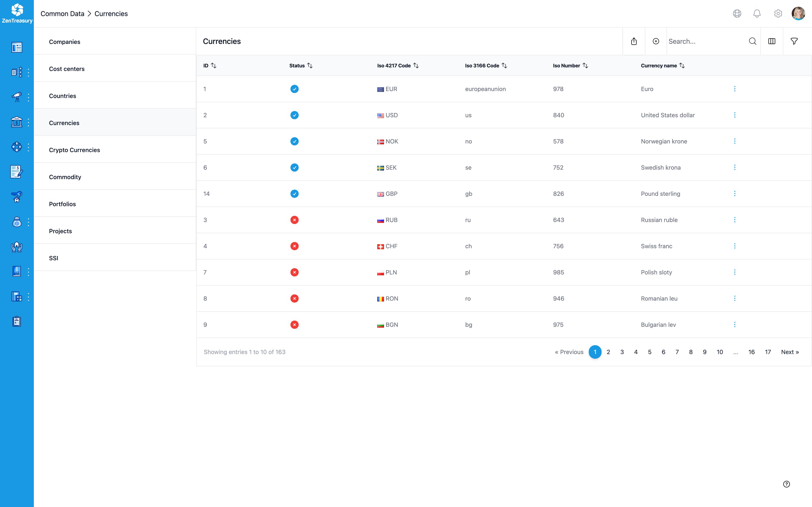The width and height of the screenshot is (812, 507).
Task: Select the bank icon in the sidebar
Action: 17,122
